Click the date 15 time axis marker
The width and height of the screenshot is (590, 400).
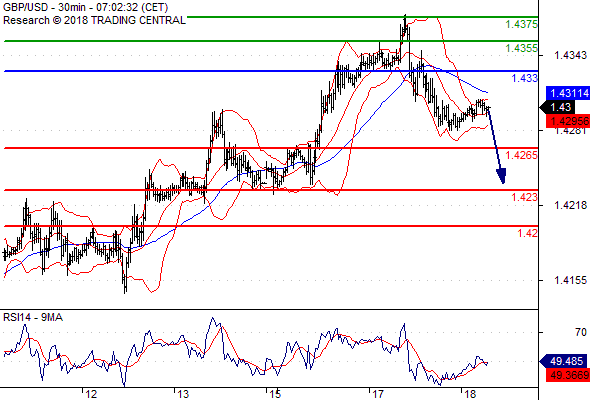point(275,394)
